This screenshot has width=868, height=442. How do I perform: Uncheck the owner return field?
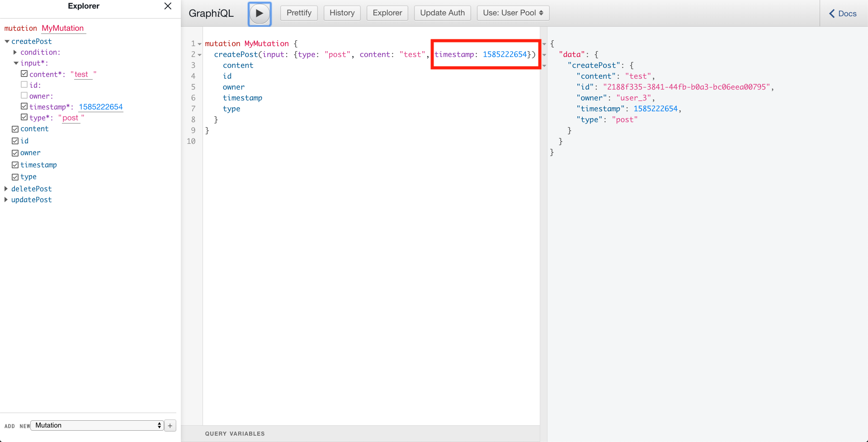[15, 153]
